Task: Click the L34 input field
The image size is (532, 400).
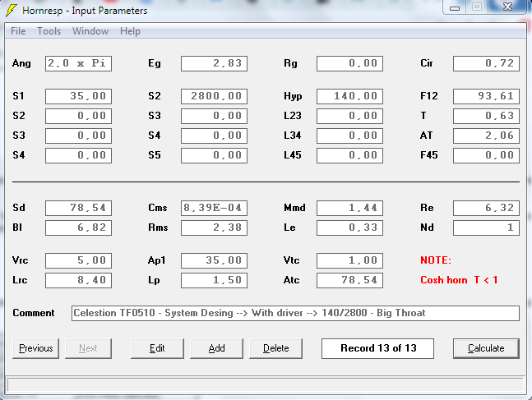Action: [x=349, y=136]
